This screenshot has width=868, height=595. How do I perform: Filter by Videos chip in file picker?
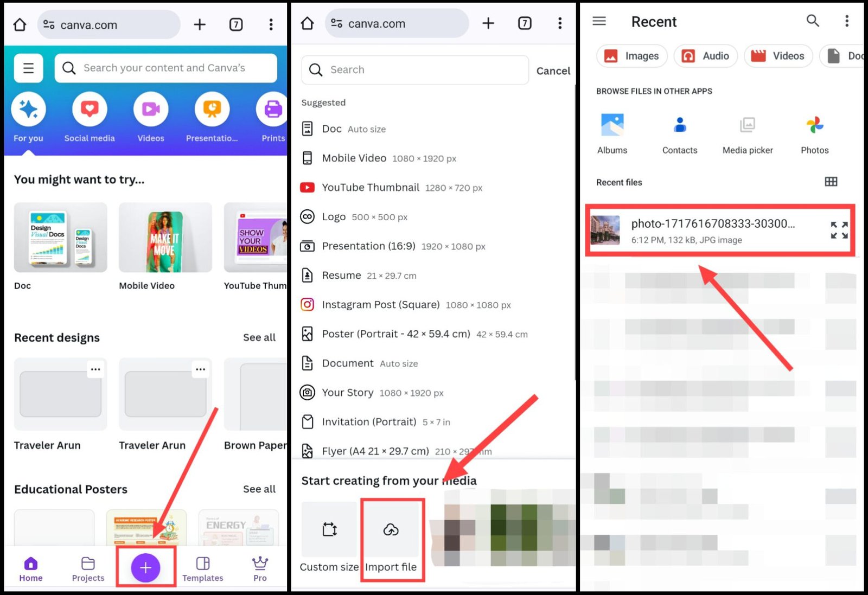(x=778, y=56)
